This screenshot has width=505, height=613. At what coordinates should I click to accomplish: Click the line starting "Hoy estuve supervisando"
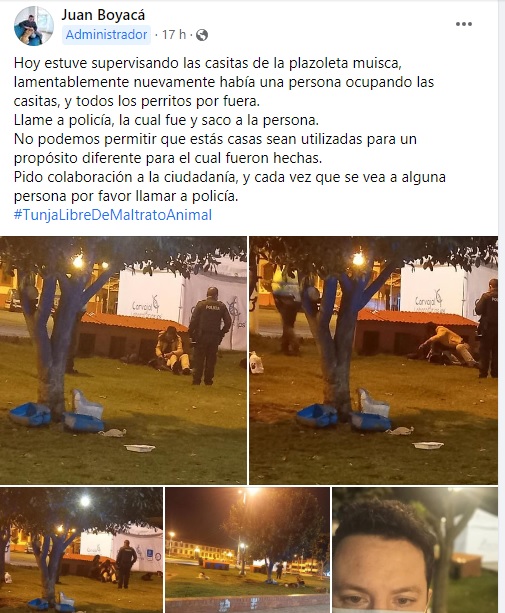[208, 63]
